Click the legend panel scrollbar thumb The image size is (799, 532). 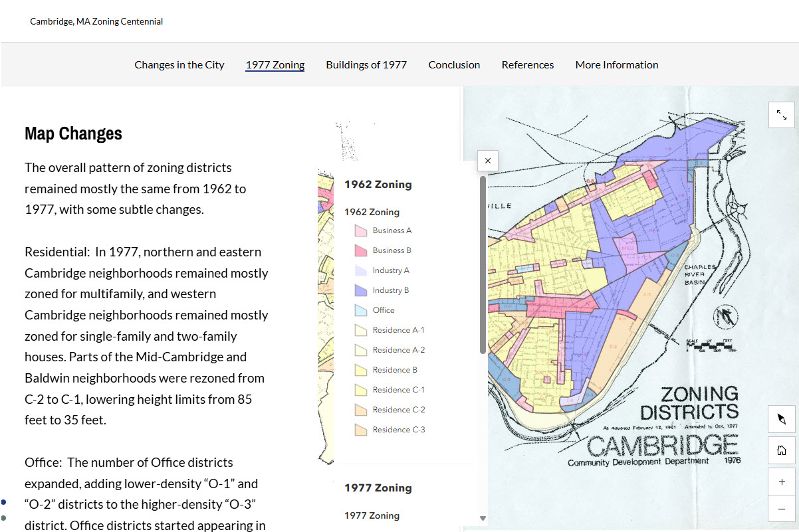[483, 264]
